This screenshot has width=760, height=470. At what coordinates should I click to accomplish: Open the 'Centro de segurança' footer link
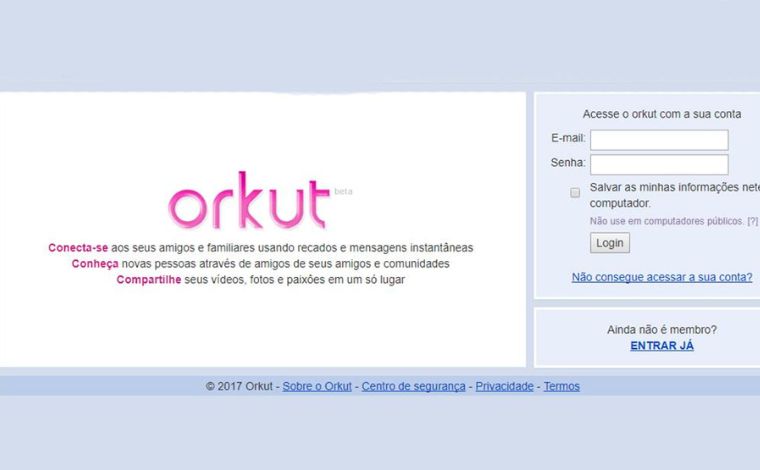(x=413, y=386)
